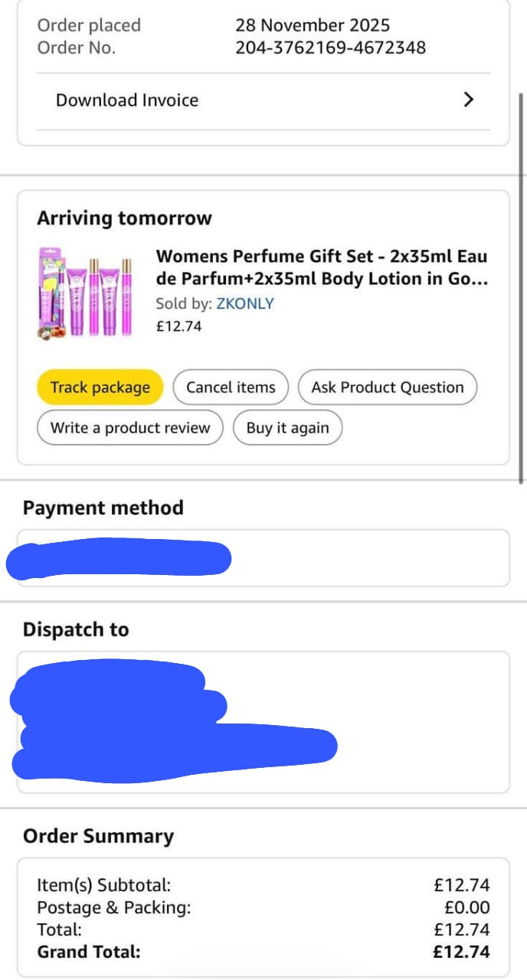This screenshot has height=980, width=527.
Task: Click the Grand Total amount £12.74
Action: 461,952
